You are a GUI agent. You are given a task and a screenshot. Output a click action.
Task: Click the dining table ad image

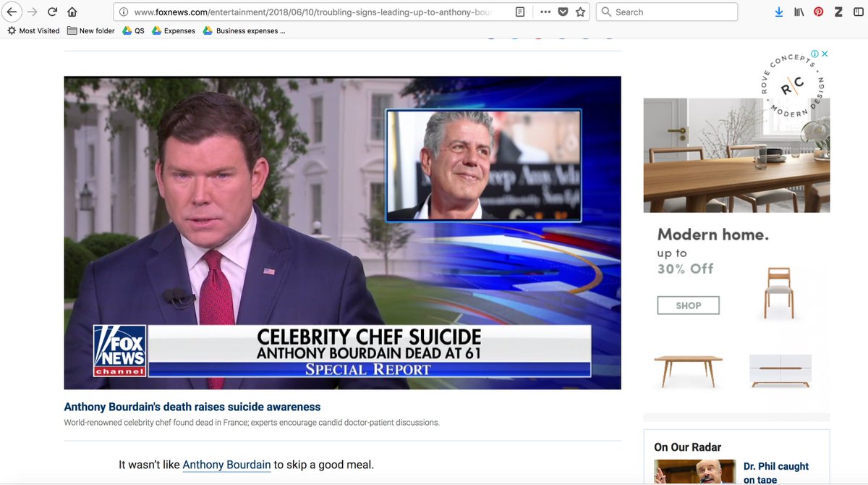(x=736, y=155)
